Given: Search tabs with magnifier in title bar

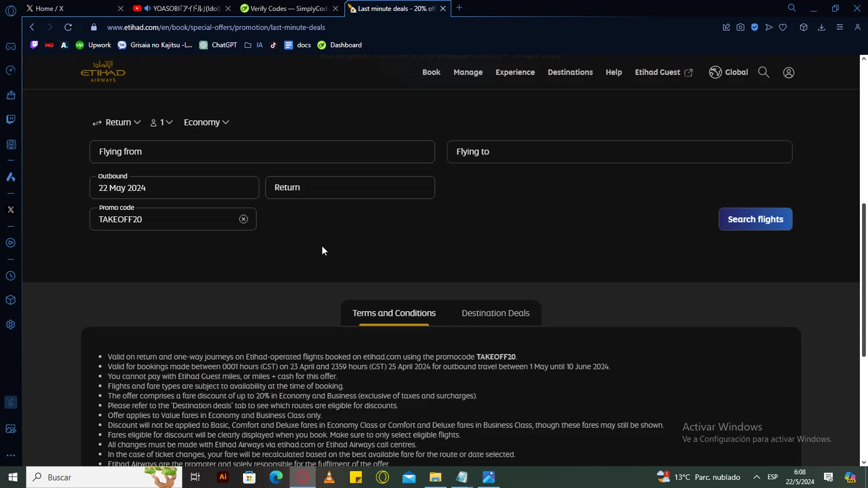Looking at the screenshot, I should 792,8.
